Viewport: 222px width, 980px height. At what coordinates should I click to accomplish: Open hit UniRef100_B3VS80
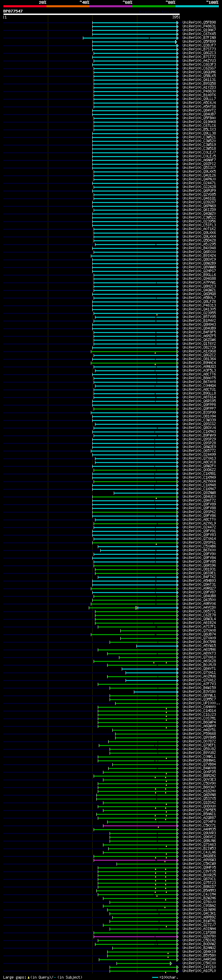coord(199,691)
